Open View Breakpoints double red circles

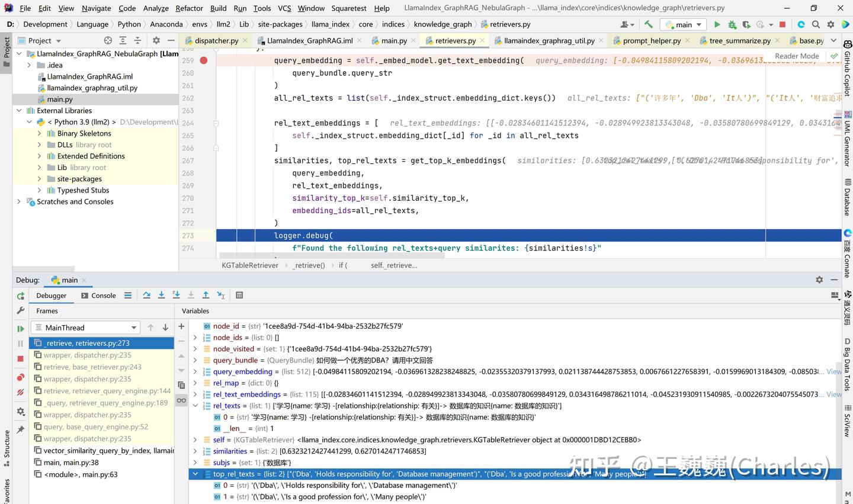point(21,377)
